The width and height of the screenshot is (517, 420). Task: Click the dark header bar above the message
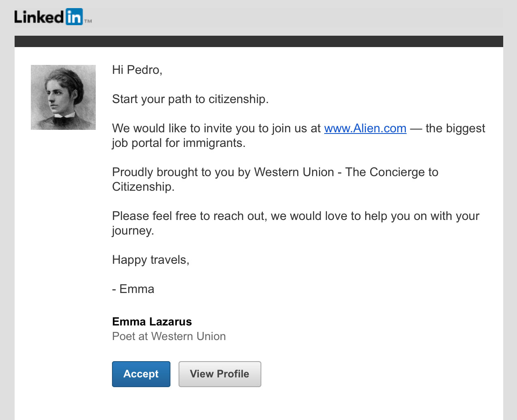pyautogui.click(x=259, y=41)
